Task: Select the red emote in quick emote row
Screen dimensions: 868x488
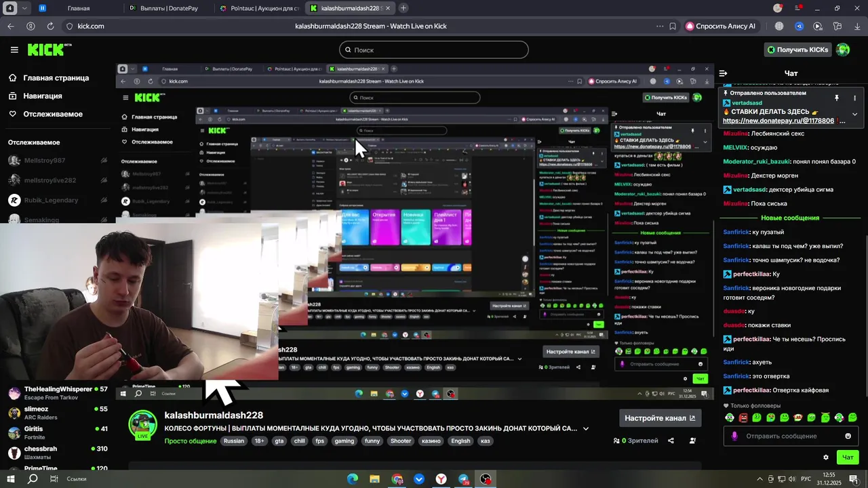Action: (x=743, y=418)
